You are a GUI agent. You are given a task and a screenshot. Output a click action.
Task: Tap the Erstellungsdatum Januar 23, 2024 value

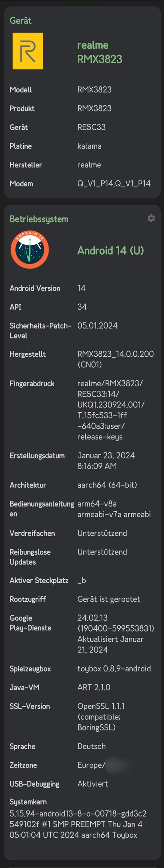[106, 460]
